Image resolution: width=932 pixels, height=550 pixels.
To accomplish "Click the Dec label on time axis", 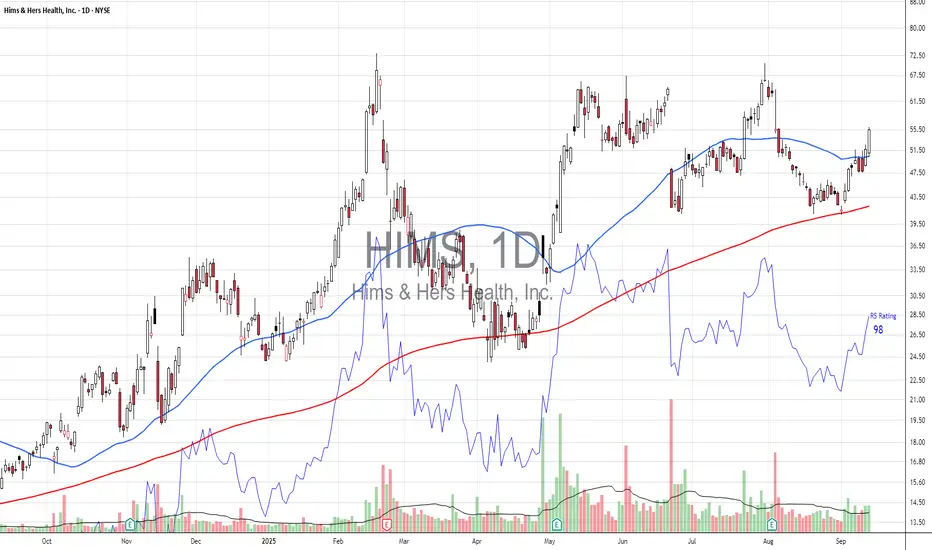I will [x=196, y=541].
